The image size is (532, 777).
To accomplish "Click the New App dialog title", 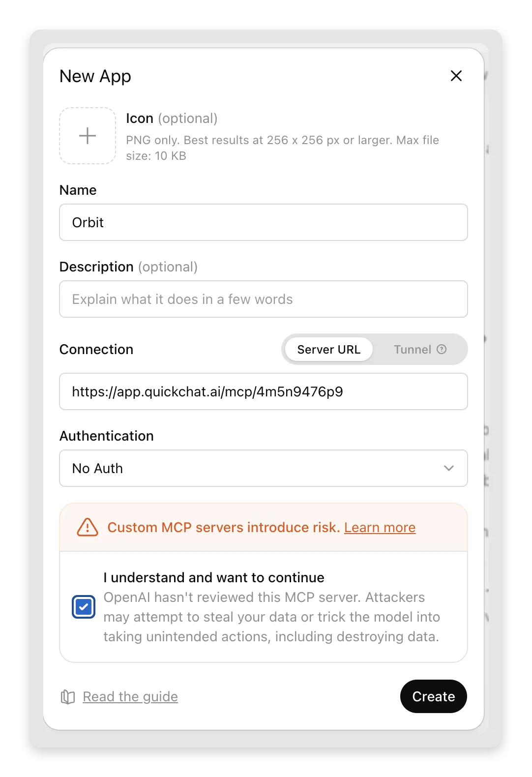I will point(95,76).
